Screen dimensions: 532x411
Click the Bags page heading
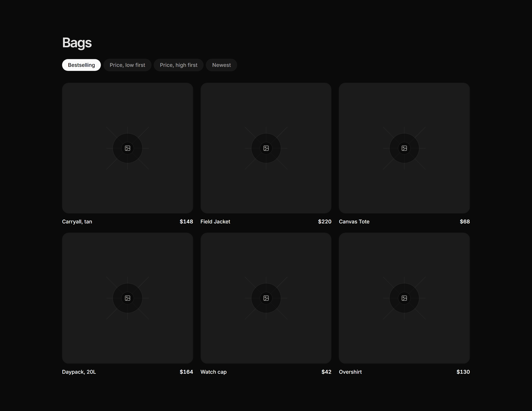click(77, 43)
